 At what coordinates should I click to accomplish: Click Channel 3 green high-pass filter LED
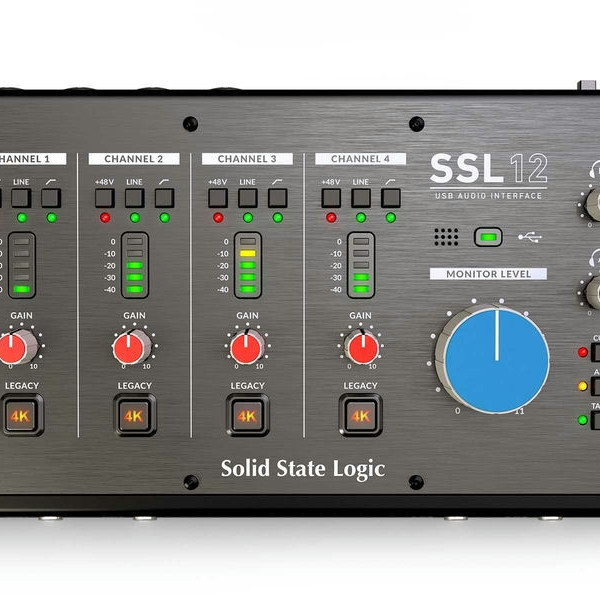(x=278, y=218)
